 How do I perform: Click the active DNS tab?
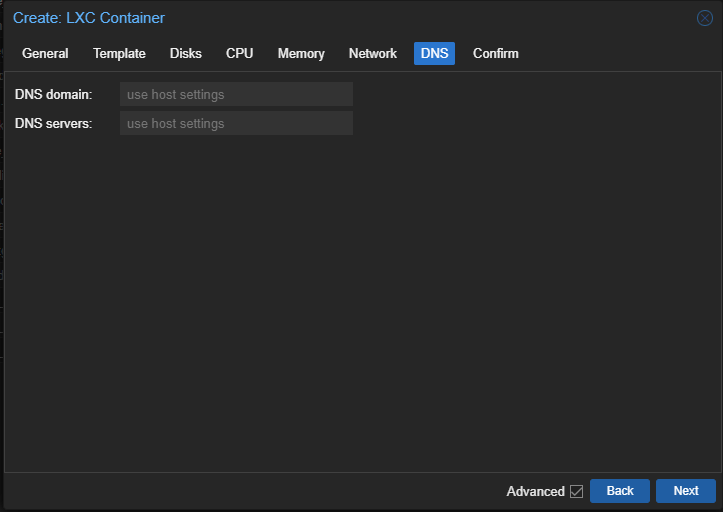pyautogui.click(x=434, y=54)
